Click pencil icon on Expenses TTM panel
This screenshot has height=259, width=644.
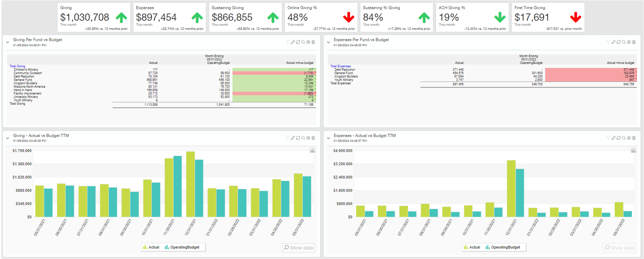[613, 138]
